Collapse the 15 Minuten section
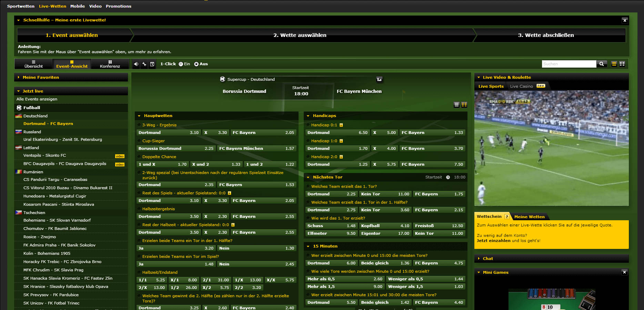The height and width of the screenshot is (310, 644). (x=308, y=246)
